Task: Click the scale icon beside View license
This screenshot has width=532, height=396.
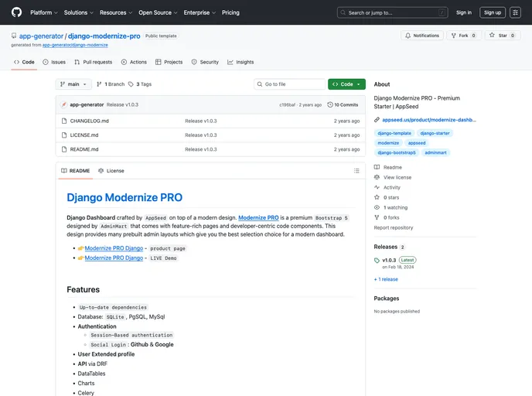Action: click(x=377, y=177)
